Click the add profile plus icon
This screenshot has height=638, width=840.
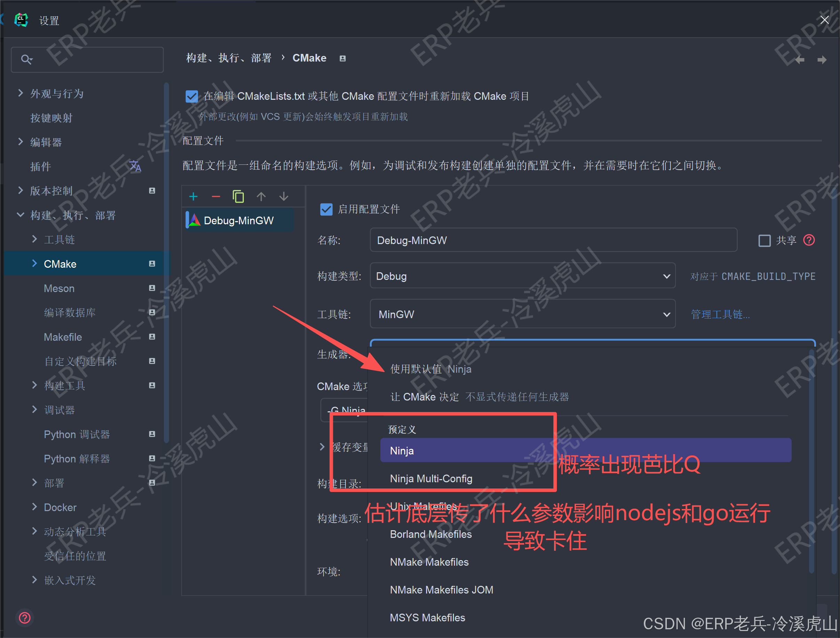pyautogui.click(x=193, y=196)
